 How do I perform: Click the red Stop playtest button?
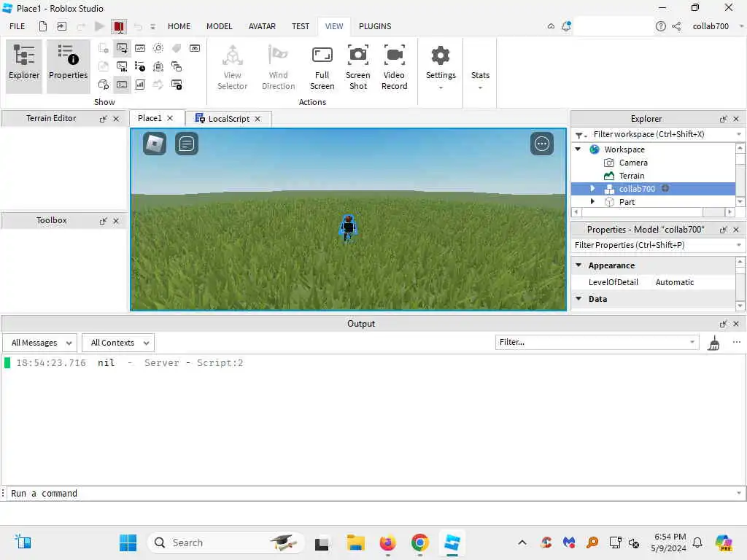[119, 27]
